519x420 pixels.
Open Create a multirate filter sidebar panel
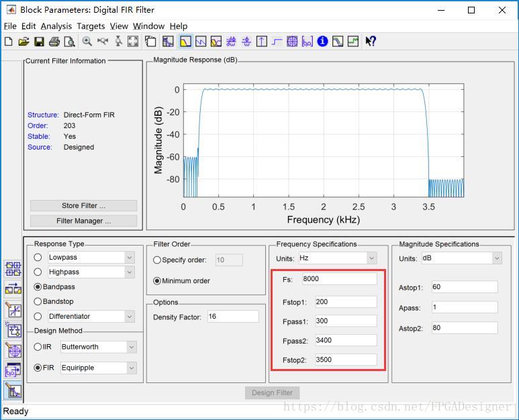(x=13, y=269)
